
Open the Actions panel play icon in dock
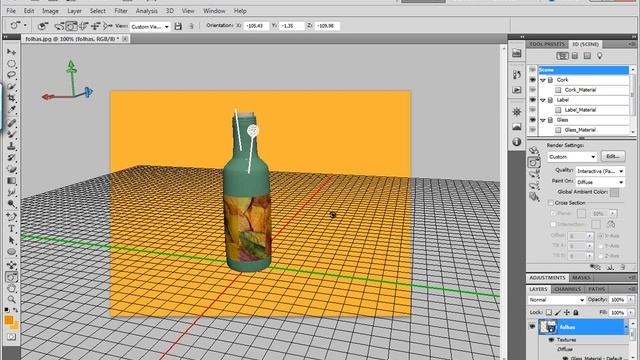(517, 90)
